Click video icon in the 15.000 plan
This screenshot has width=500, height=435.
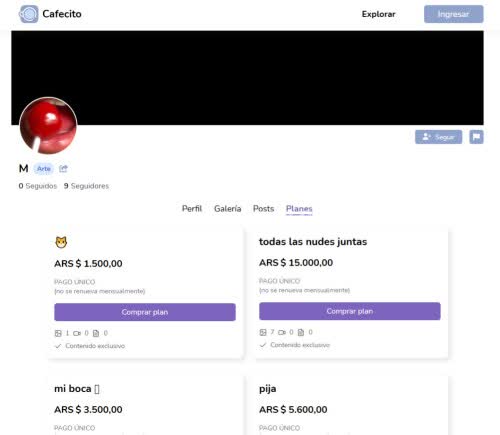point(282,332)
